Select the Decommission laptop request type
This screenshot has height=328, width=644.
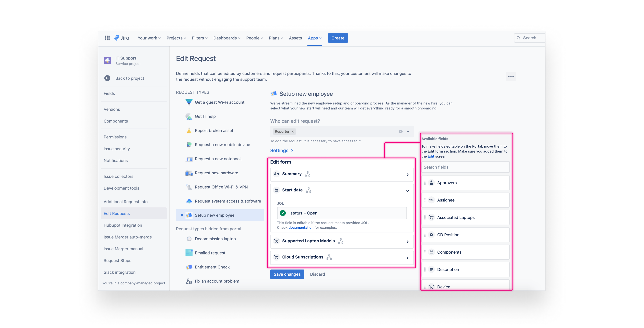pyautogui.click(x=215, y=239)
